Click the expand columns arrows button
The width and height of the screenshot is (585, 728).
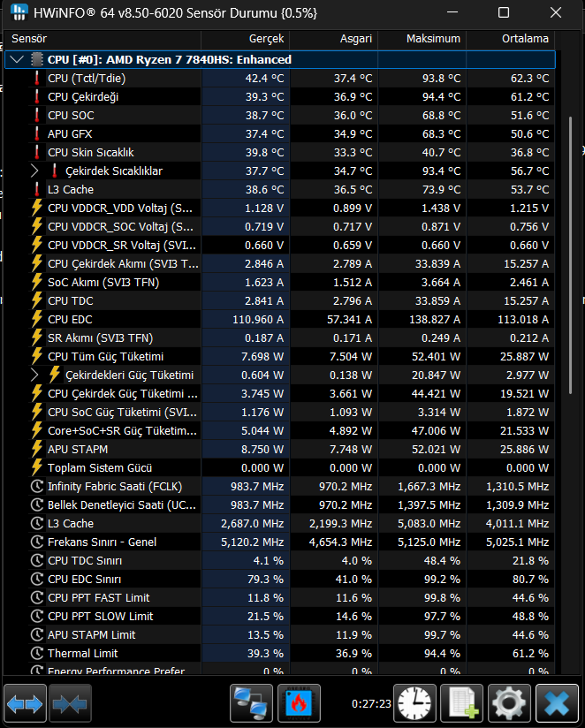click(25, 703)
